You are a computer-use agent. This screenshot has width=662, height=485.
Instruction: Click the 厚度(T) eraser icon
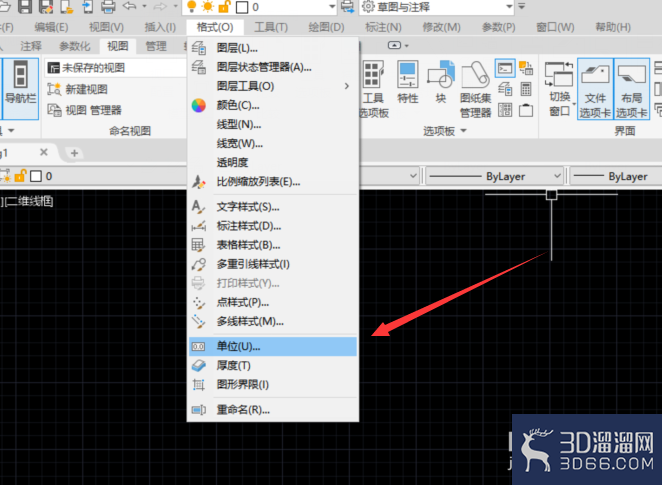198,366
